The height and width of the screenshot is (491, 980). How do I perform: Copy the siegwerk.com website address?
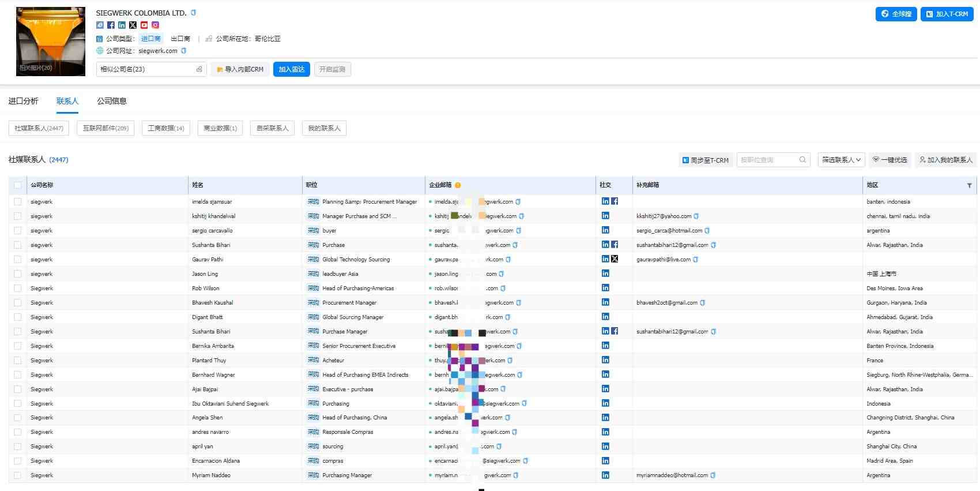[184, 51]
